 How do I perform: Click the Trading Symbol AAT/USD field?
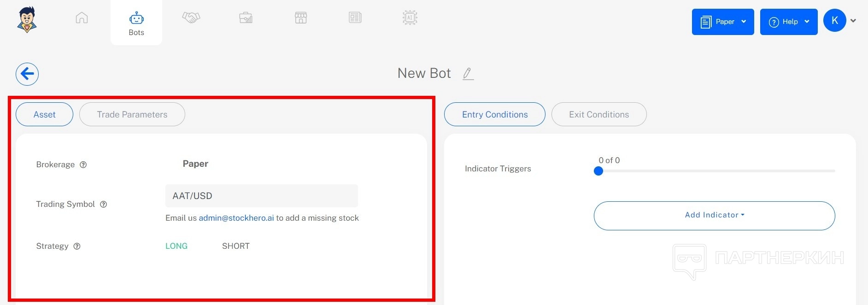(x=261, y=196)
